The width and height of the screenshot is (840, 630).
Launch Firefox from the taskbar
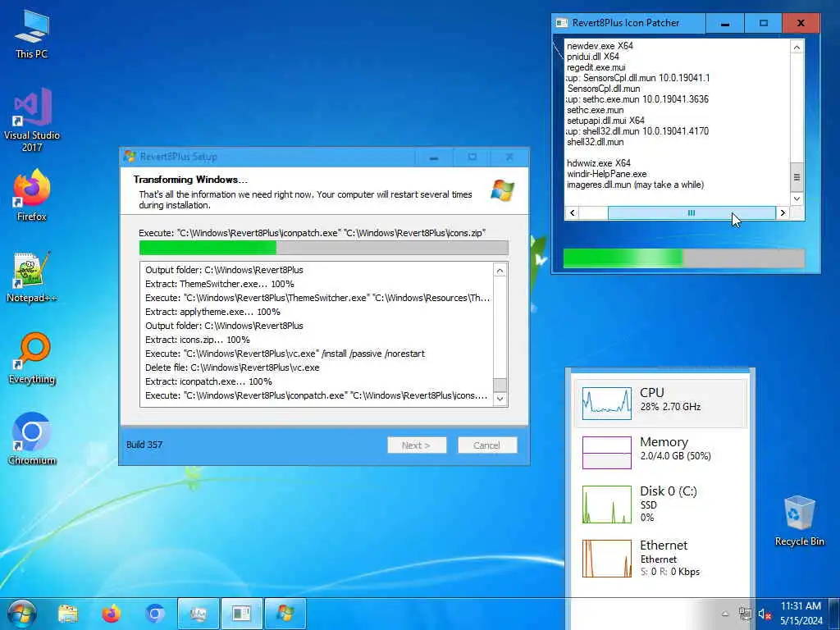tap(112, 614)
